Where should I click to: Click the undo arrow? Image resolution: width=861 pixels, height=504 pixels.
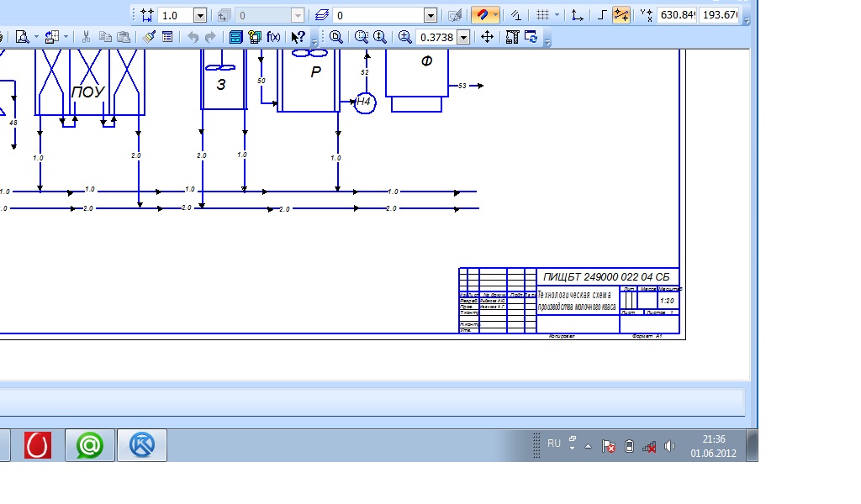coord(193,37)
